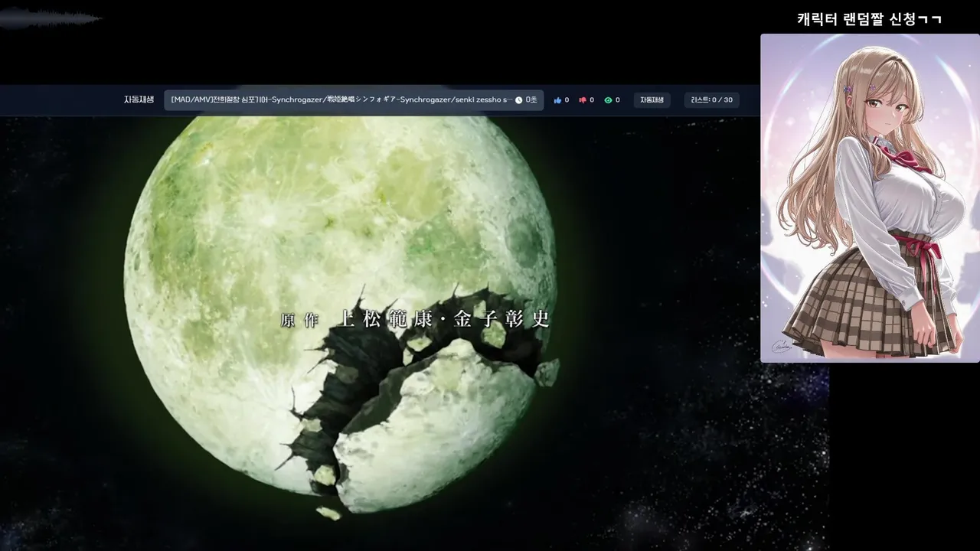
Task: Click the green eye view-count icon
Action: coord(608,100)
